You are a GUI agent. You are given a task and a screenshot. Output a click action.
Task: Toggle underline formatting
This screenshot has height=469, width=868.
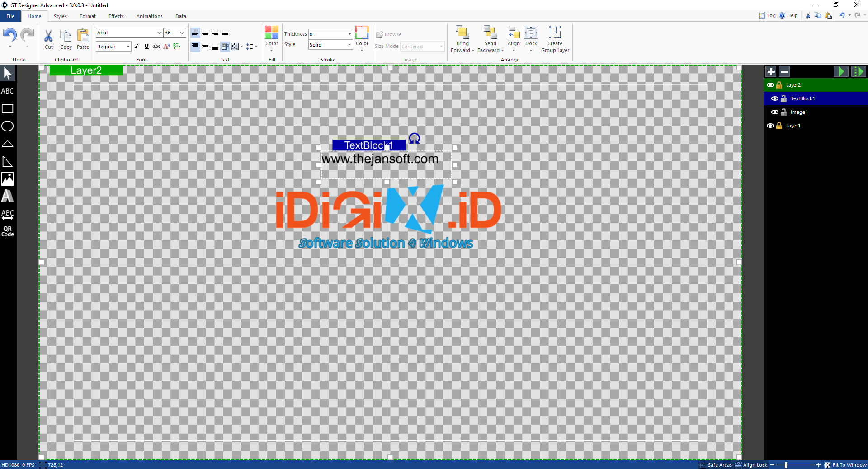[x=147, y=46]
